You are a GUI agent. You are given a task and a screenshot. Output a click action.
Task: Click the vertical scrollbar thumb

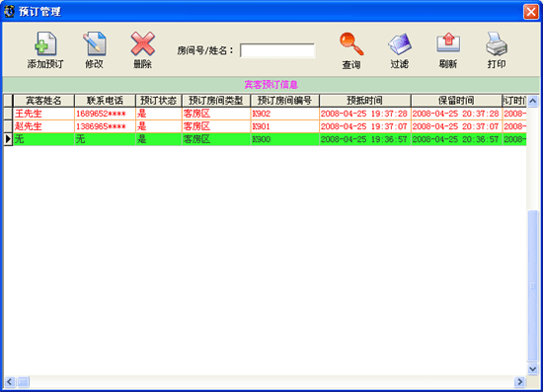[x=532, y=285]
